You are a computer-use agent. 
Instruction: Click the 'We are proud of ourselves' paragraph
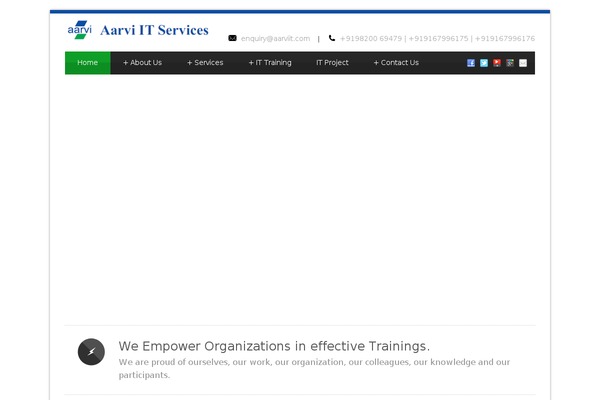[314, 368]
